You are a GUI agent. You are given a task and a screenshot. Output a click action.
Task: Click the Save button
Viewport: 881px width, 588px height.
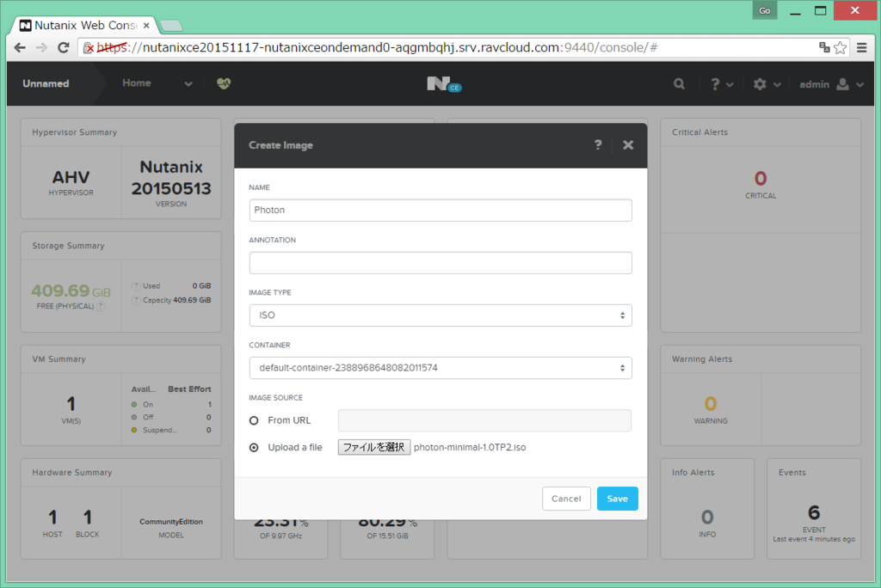(x=617, y=499)
